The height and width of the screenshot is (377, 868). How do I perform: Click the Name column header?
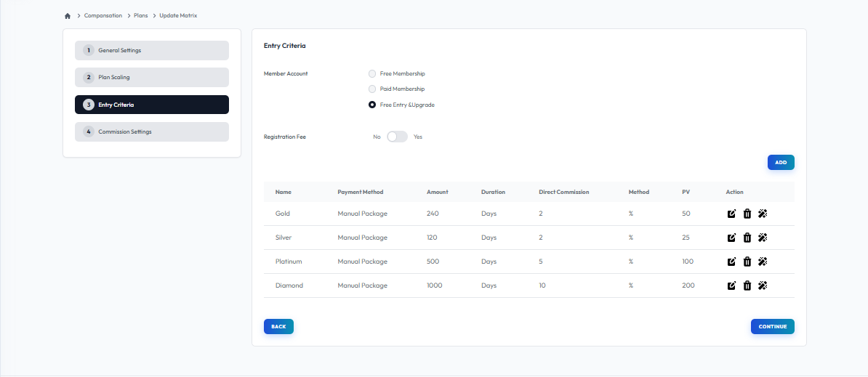[284, 192]
